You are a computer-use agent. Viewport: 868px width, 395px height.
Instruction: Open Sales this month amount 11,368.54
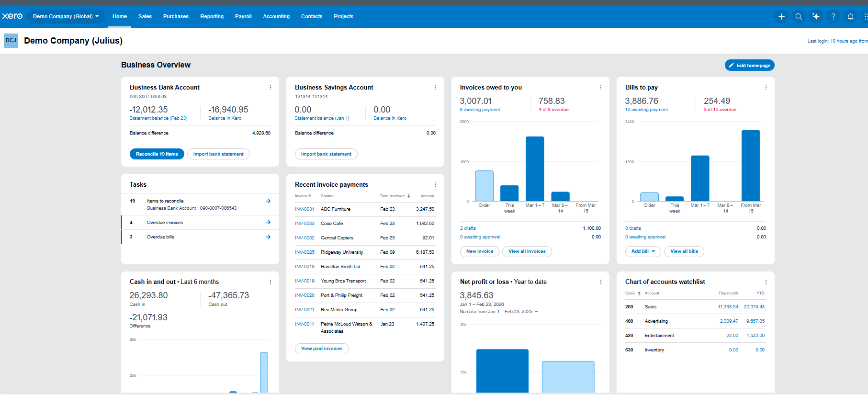click(x=728, y=307)
